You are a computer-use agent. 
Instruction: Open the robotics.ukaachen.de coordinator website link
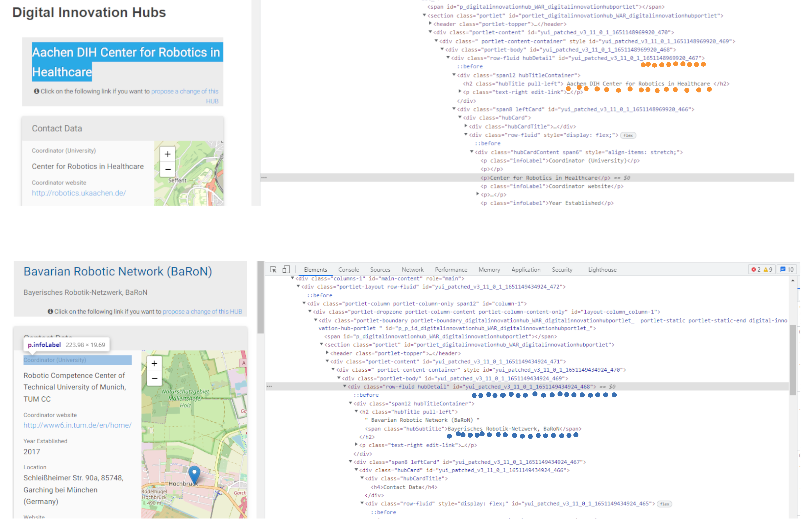(x=79, y=193)
